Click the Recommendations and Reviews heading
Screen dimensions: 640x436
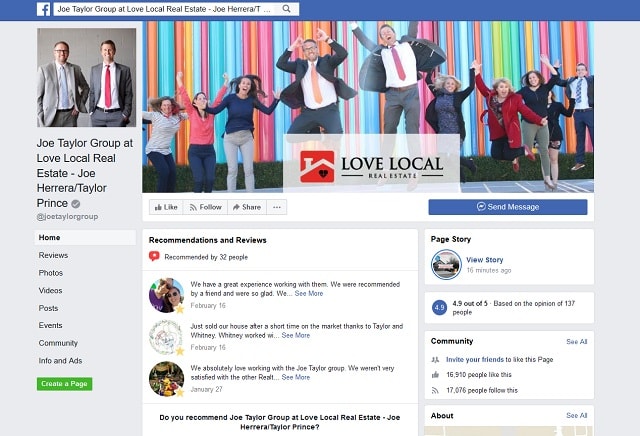[x=207, y=240]
